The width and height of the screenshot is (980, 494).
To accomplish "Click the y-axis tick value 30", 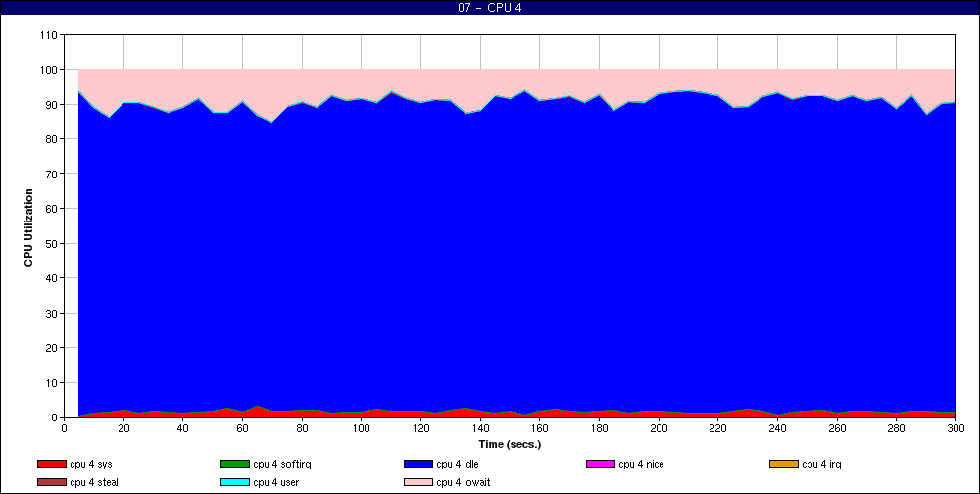I will 52,313.
